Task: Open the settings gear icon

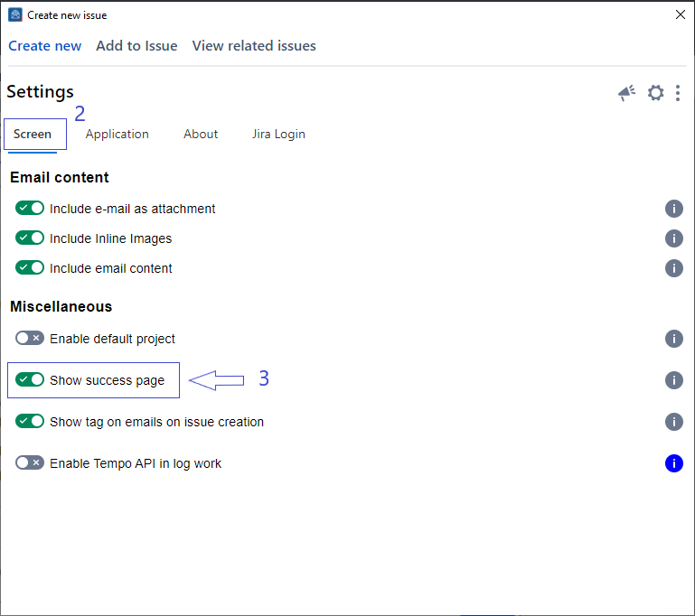Action: [x=655, y=93]
